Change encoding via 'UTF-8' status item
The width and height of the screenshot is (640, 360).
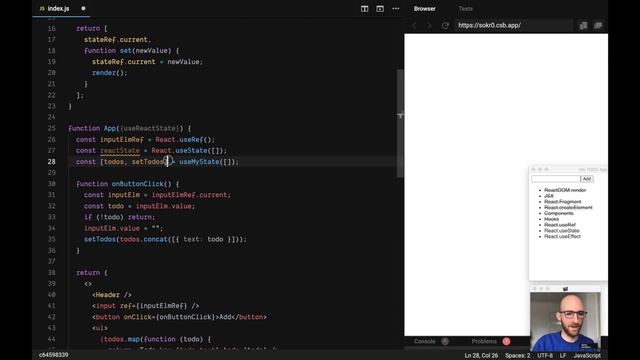pos(545,356)
